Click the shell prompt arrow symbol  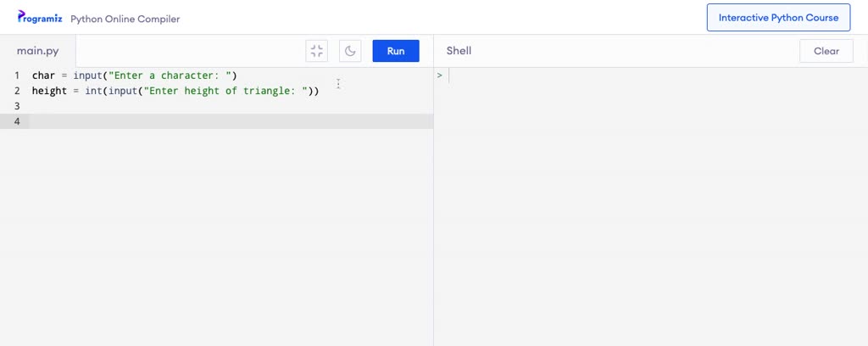[440, 75]
